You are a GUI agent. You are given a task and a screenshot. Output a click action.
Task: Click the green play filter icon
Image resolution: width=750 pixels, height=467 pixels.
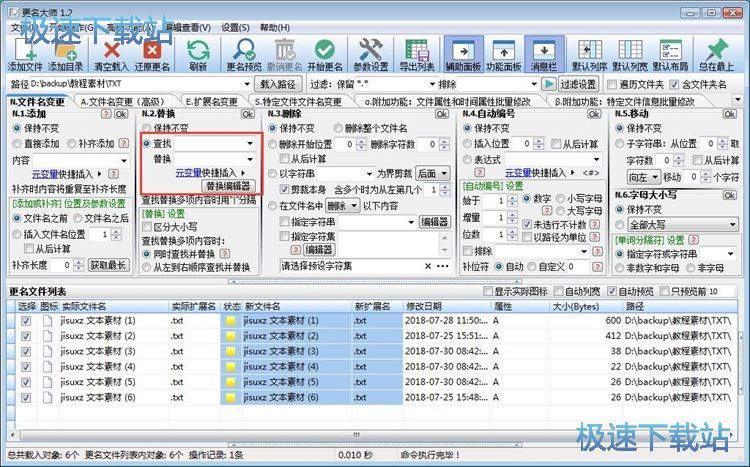549,84
